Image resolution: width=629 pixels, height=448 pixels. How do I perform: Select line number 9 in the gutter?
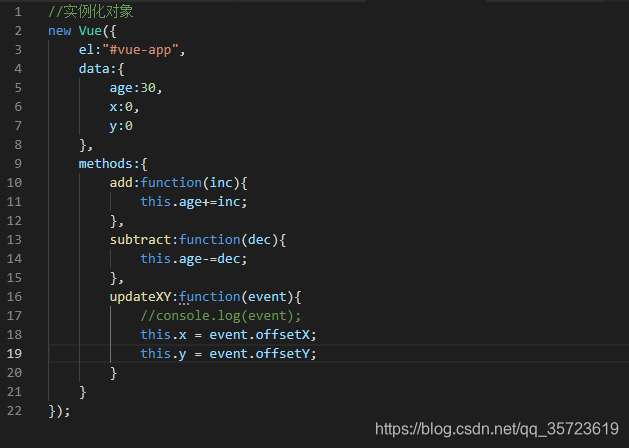coord(18,164)
